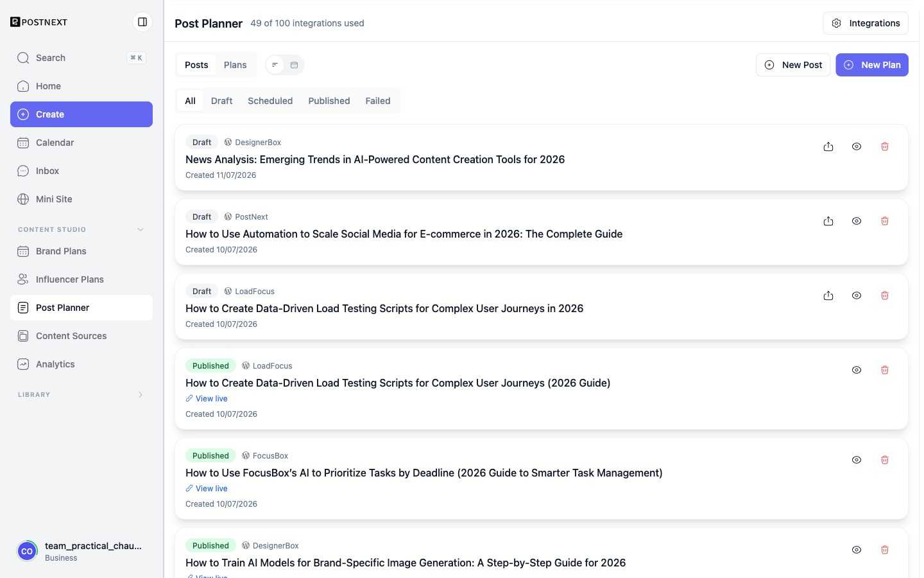This screenshot has height=578, width=924.
Task: Filter posts by Published
Action: 329,101
